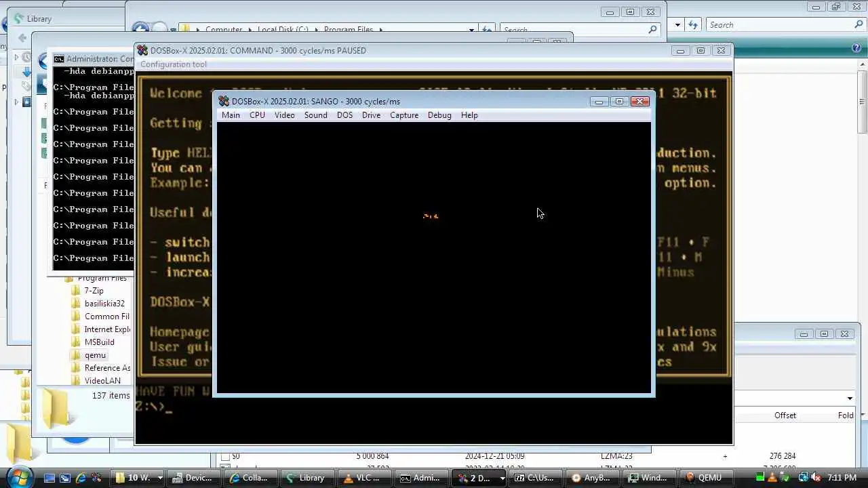Open the Main menu in SANGO window
The height and width of the screenshot is (488, 868).
tap(231, 115)
